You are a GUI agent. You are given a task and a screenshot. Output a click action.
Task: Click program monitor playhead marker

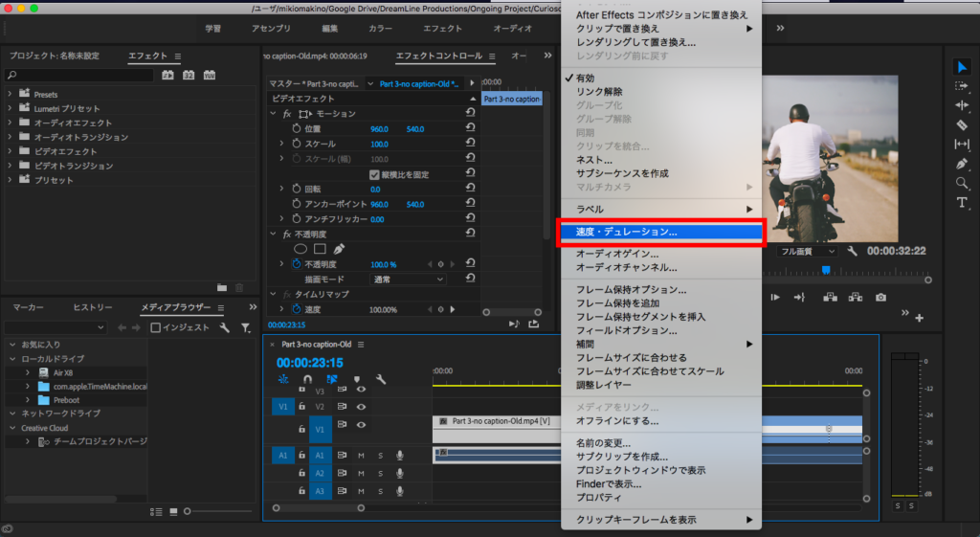(826, 270)
